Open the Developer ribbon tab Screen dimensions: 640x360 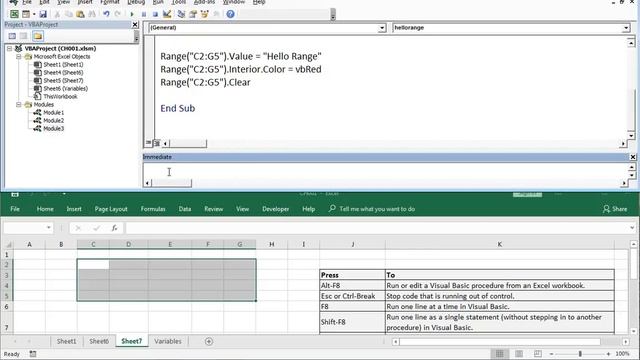click(276, 209)
